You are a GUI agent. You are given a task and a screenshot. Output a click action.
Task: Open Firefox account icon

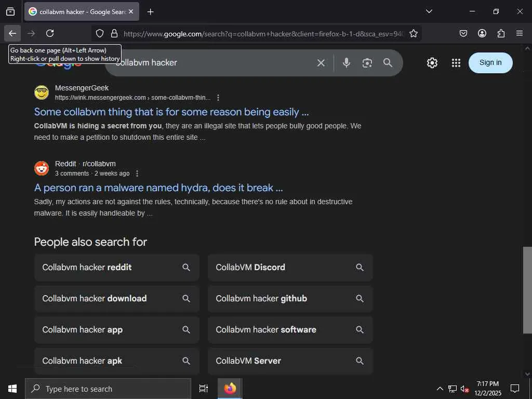[482, 33]
